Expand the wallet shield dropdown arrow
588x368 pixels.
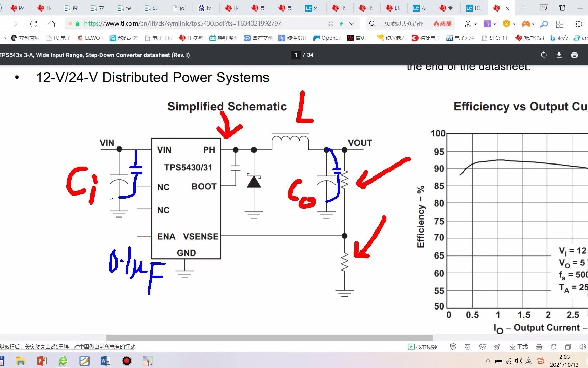(x=514, y=24)
